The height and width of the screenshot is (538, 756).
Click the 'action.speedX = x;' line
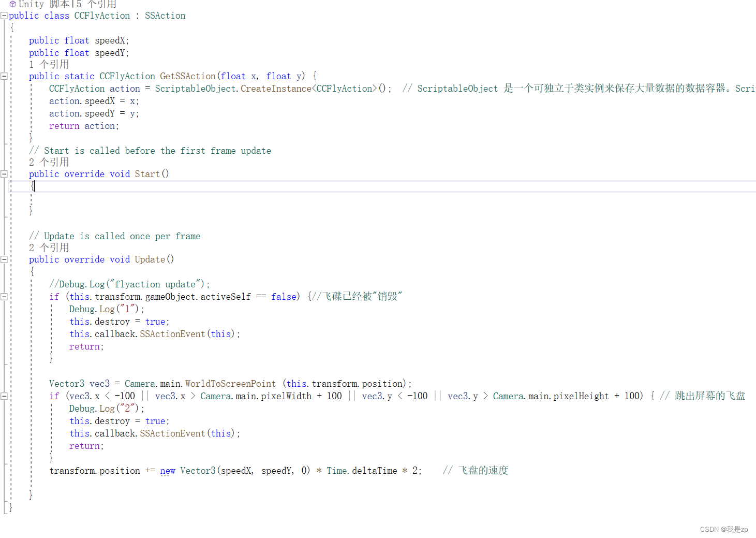coord(94,101)
